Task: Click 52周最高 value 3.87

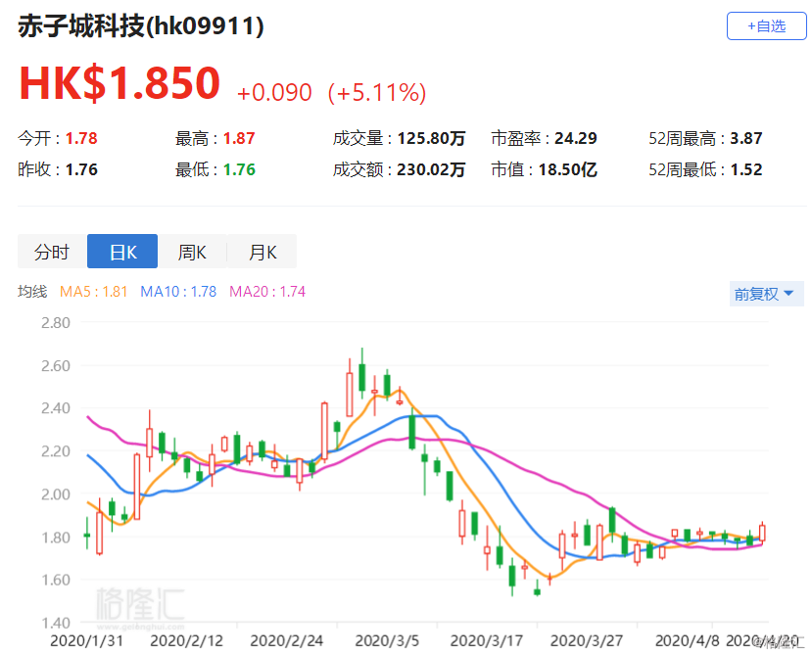Action: click(x=745, y=138)
